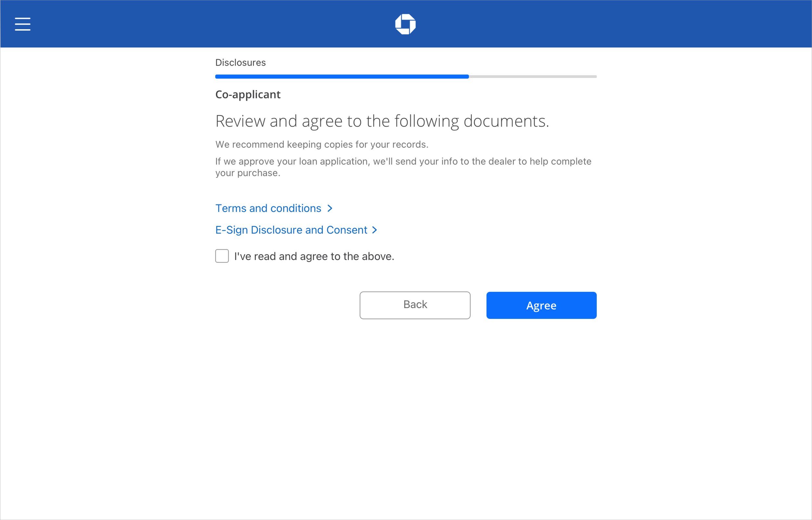Click the blue header bar right of logo
Image resolution: width=812 pixels, height=520 pixels.
click(607, 24)
